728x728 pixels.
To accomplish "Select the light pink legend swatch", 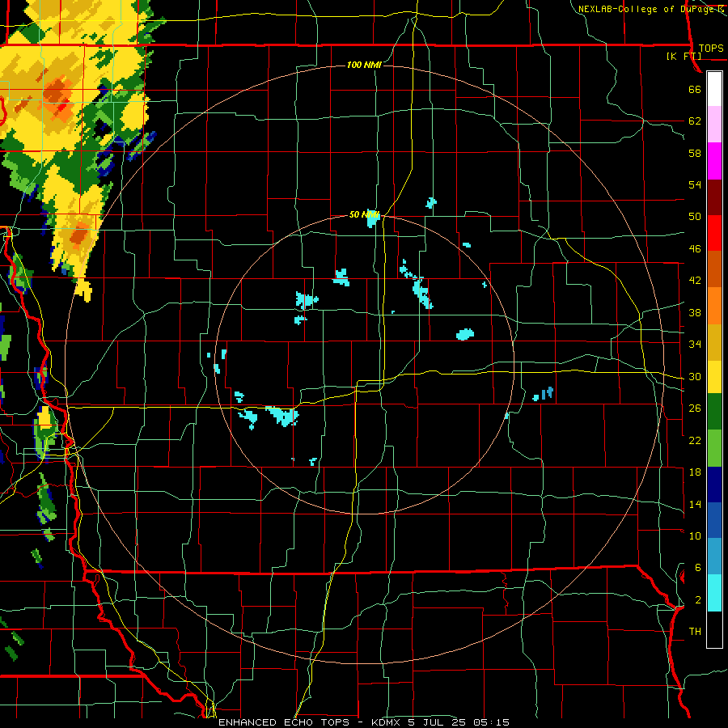I will pyautogui.click(x=714, y=125).
